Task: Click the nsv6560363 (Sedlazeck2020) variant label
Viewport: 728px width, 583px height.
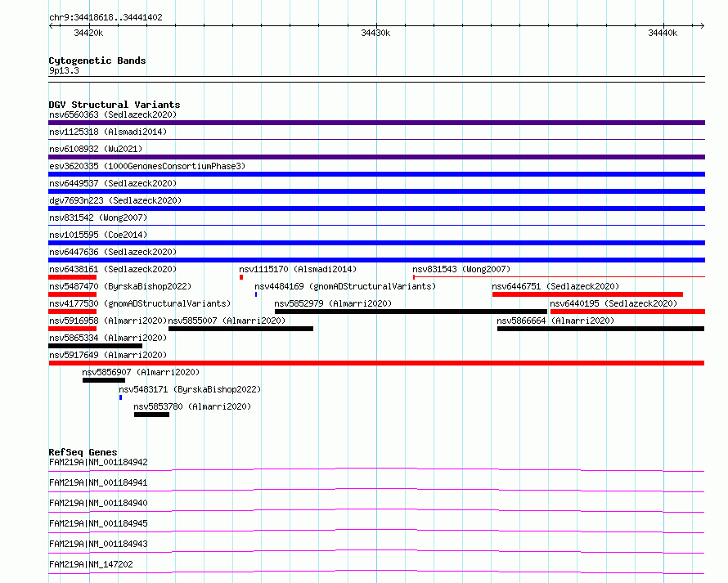Action: point(113,114)
